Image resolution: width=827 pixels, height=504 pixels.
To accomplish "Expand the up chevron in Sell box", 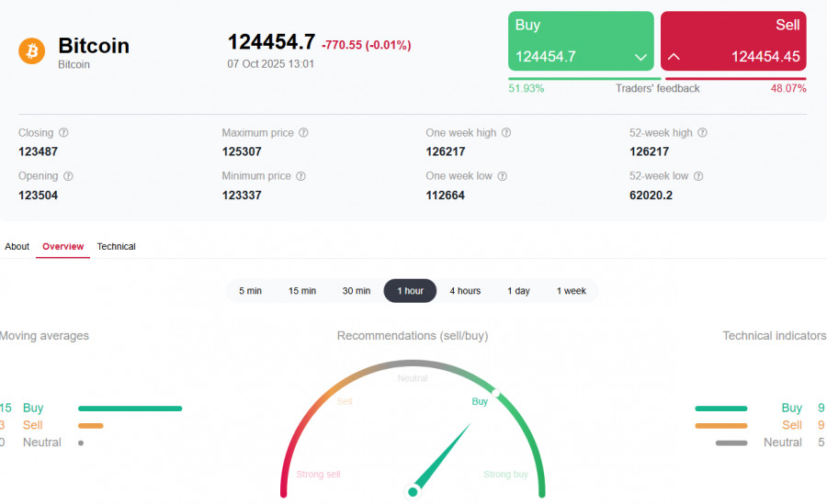I will (674, 56).
